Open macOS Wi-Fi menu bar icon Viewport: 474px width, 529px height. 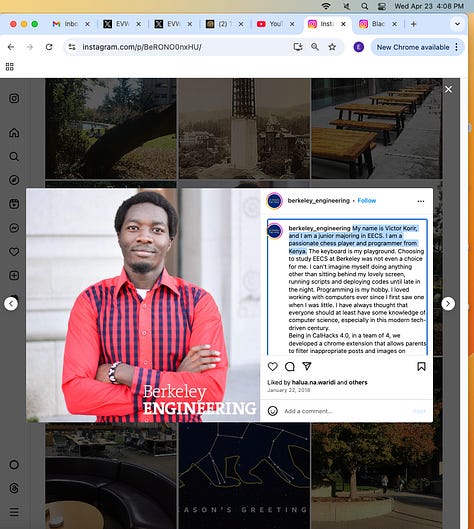tap(326, 6)
